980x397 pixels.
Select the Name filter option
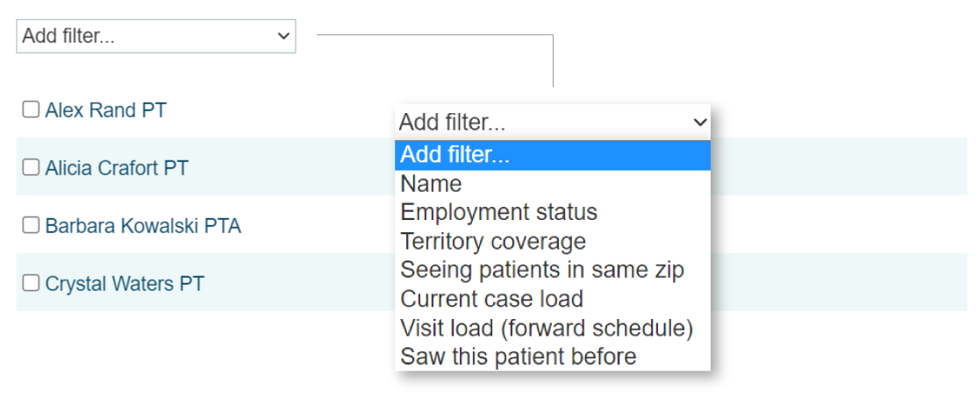pyautogui.click(x=431, y=184)
